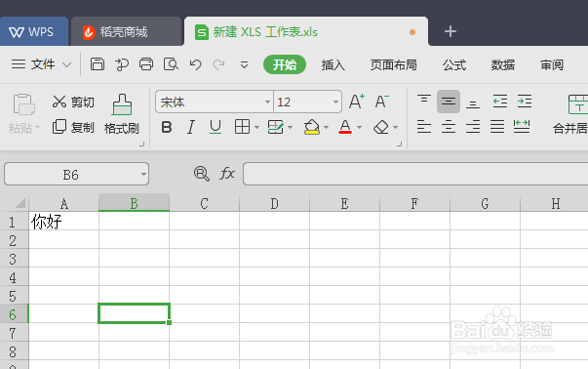Switch to the WPS home tab
Image resolution: width=588 pixels, height=369 pixels.
point(34,31)
